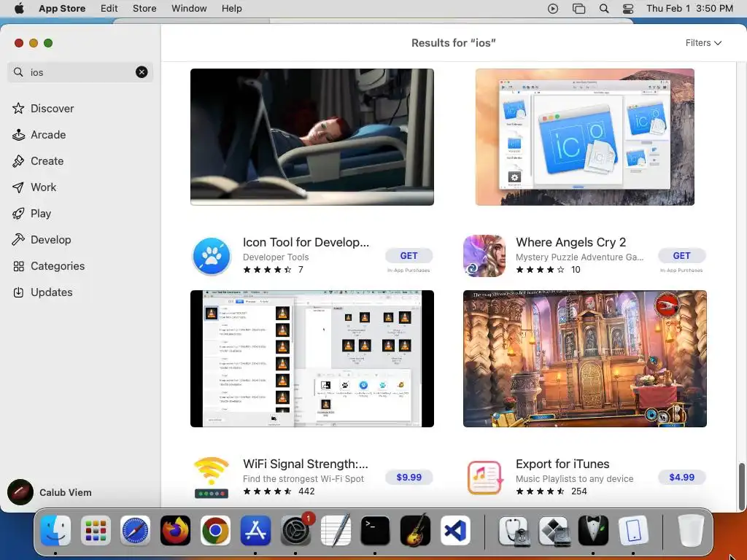Open the Work category
The image size is (747, 560).
(34, 187)
